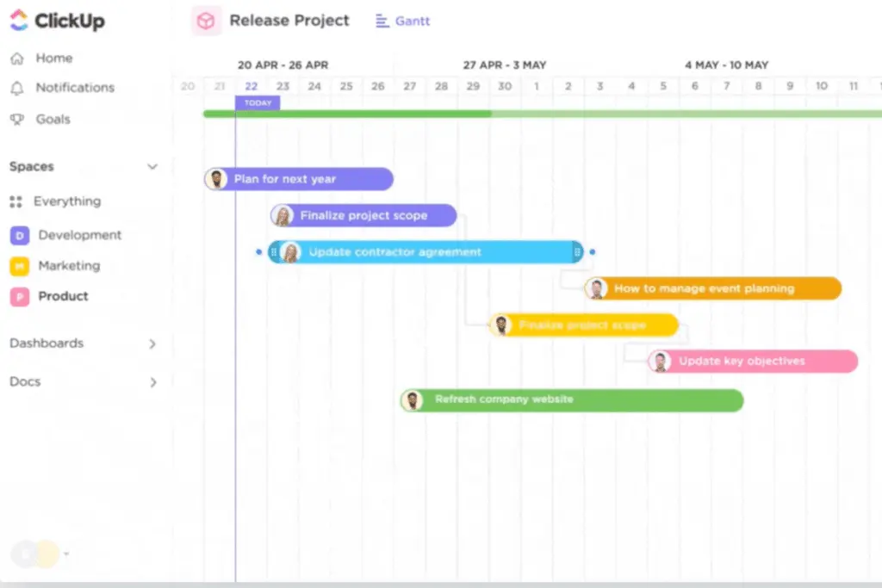Grab right resize handle of Update contractor agreement
The width and height of the screenshot is (882, 588).
(577, 252)
